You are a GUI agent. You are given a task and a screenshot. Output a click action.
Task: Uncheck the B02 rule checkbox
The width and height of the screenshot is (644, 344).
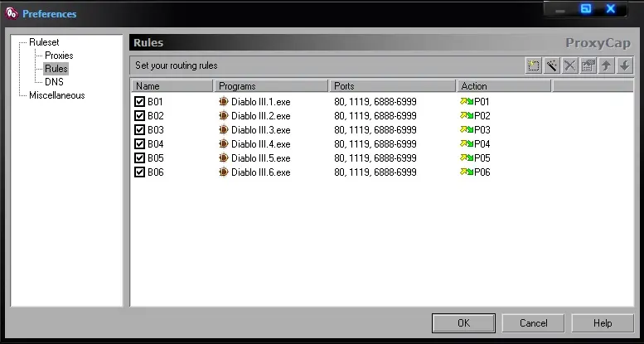tap(139, 115)
